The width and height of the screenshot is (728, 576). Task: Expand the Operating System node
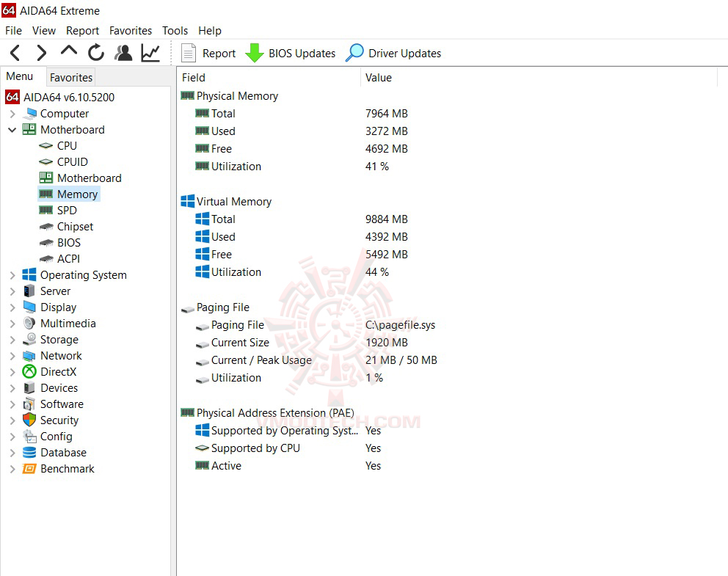coord(12,275)
